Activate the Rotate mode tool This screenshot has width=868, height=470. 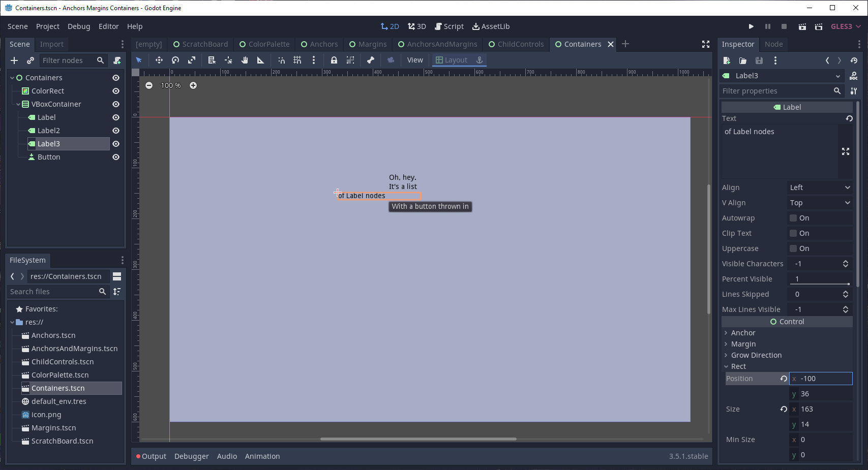point(175,60)
